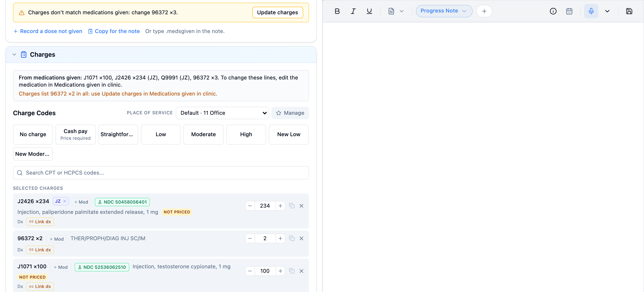Screen dimensions: 644x292
Task: Open the Place of Service dropdown
Action: (222, 113)
